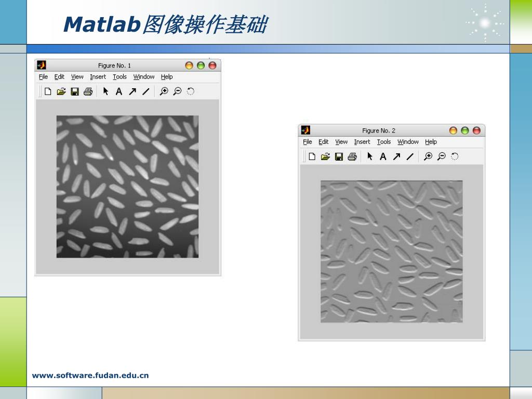Click MATLAB logo icon in Figure No. 1 title bar
The height and width of the screenshot is (399, 532).
pyautogui.click(x=42, y=65)
